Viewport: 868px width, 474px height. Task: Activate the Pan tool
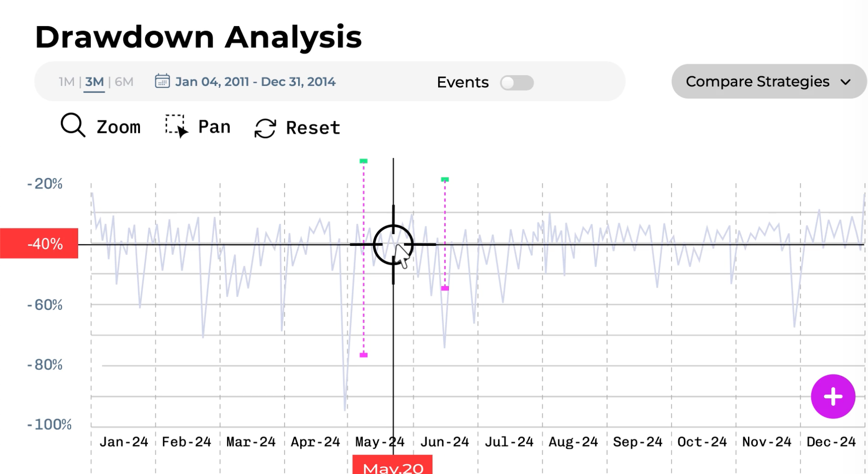176,125
